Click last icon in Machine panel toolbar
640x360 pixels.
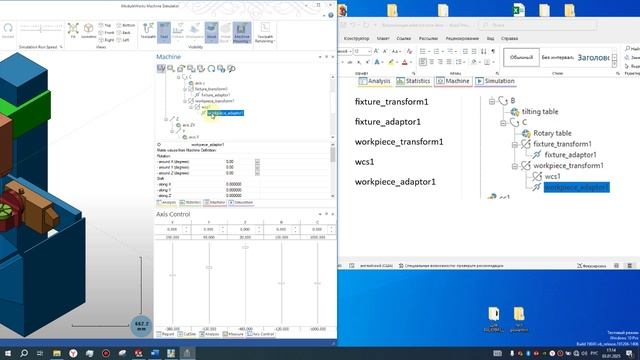(231, 69)
